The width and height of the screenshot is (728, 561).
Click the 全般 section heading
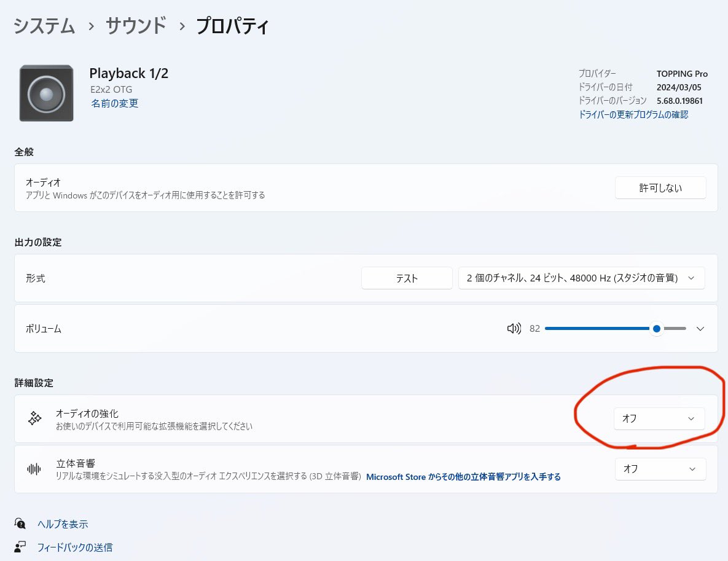point(24,152)
